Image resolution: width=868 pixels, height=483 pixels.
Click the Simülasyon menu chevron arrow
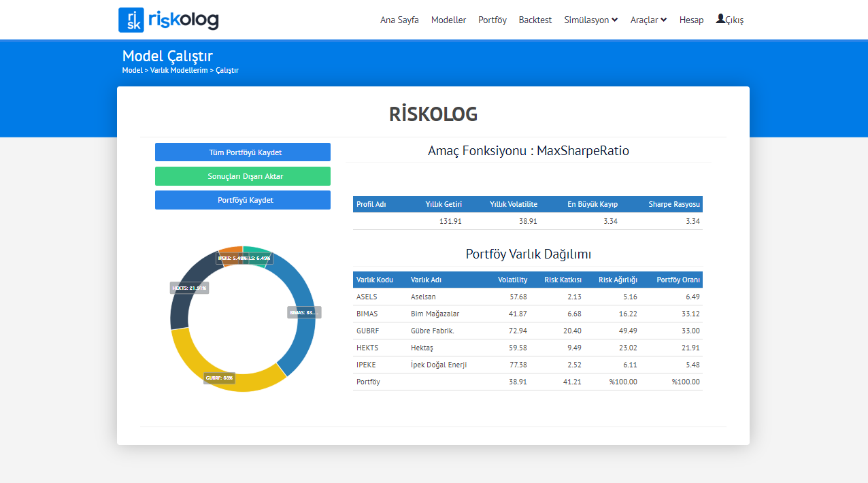point(615,20)
